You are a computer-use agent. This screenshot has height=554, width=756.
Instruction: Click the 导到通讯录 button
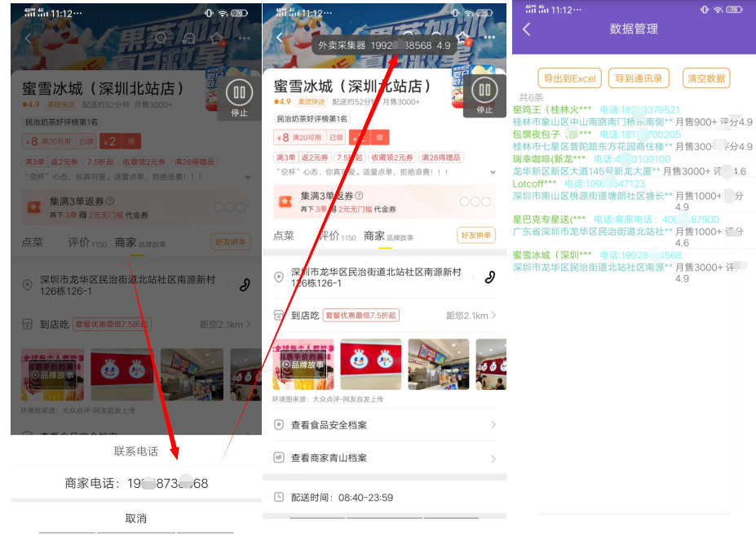click(638, 78)
